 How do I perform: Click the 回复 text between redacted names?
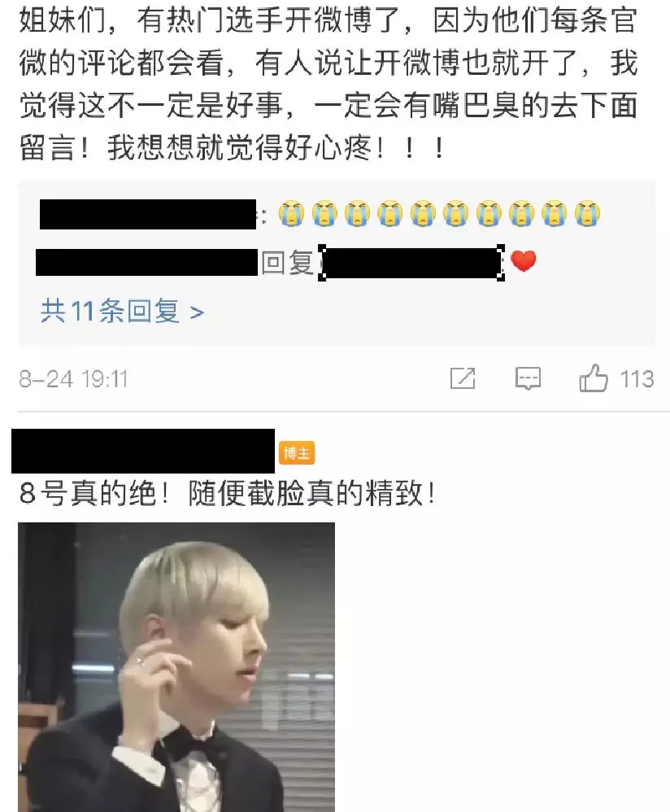tap(288, 263)
